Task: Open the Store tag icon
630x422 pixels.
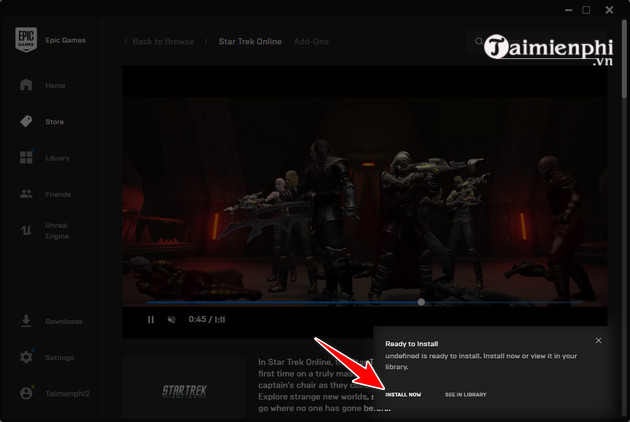Action: tap(27, 122)
